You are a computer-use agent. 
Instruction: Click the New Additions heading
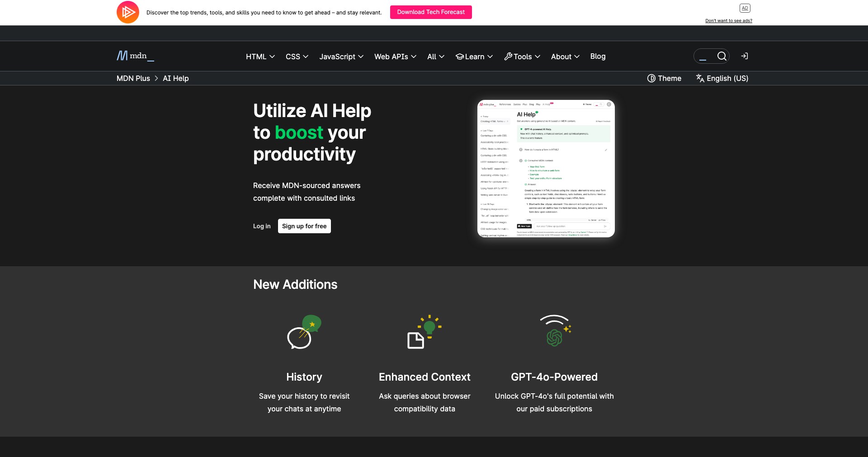tap(295, 284)
